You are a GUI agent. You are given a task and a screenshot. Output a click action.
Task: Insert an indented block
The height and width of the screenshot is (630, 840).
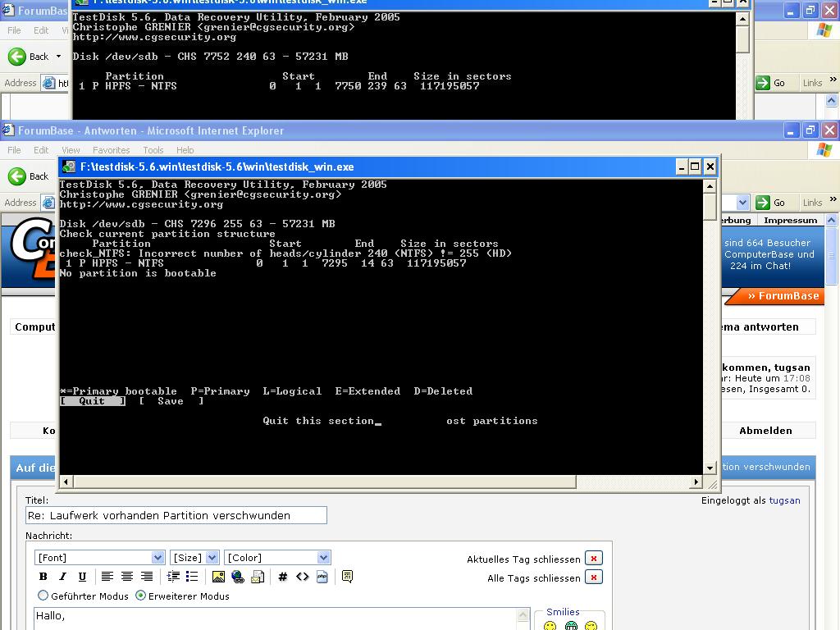click(173, 577)
